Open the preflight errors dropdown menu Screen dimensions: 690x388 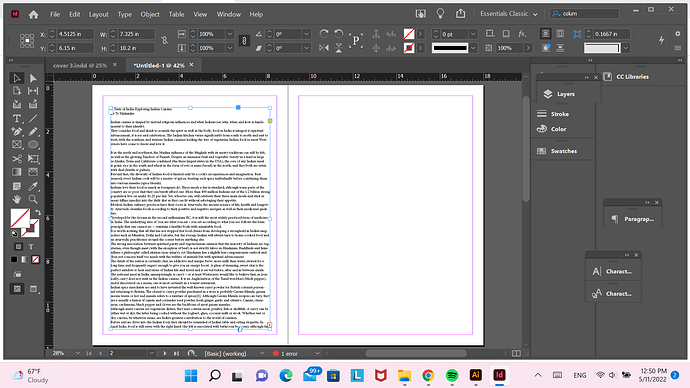click(x=317, y=353)
